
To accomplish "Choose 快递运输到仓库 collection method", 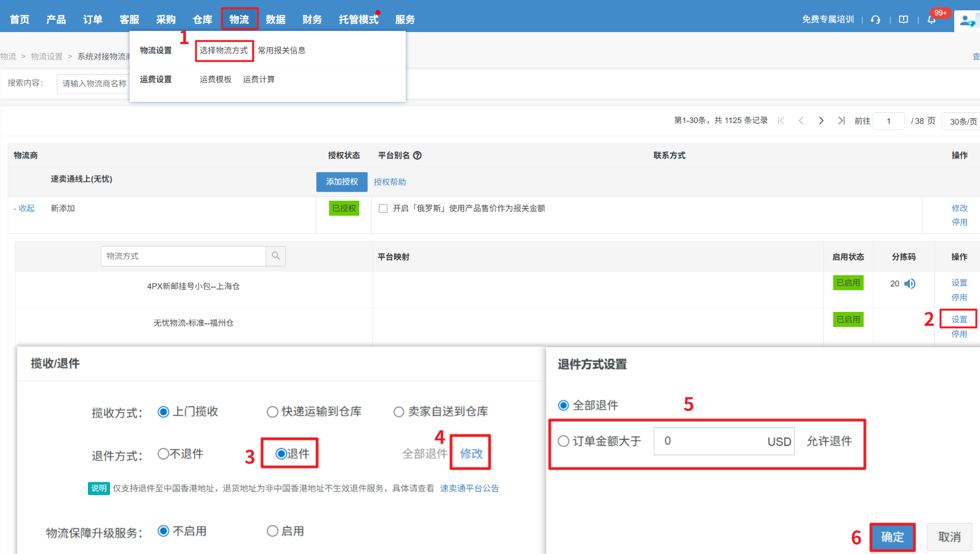I will pos(272,412).
